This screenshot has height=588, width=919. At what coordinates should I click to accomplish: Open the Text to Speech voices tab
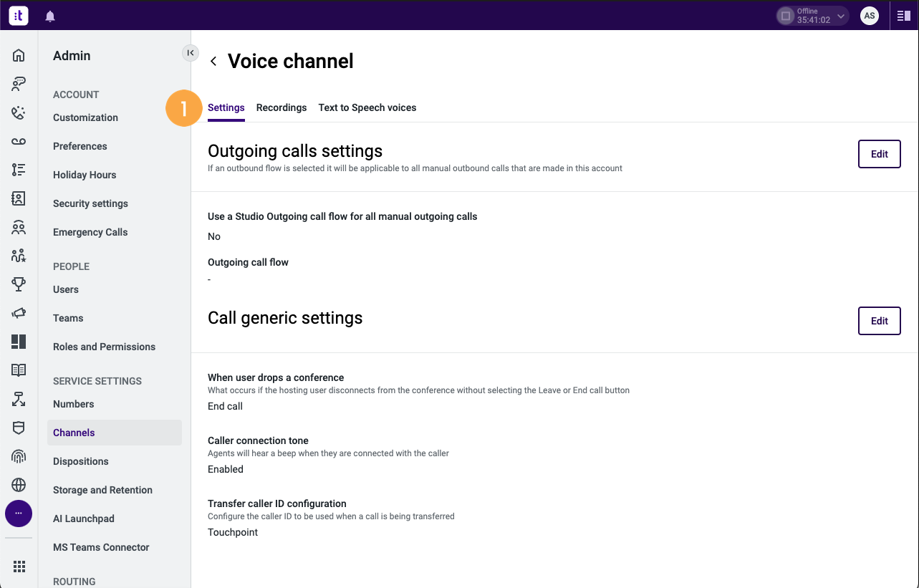367,107
